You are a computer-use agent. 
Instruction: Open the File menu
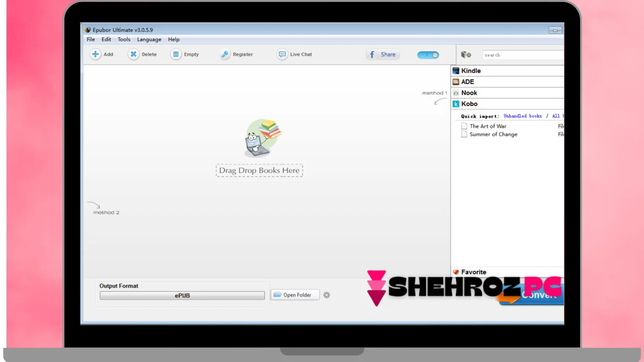(91, 39)
